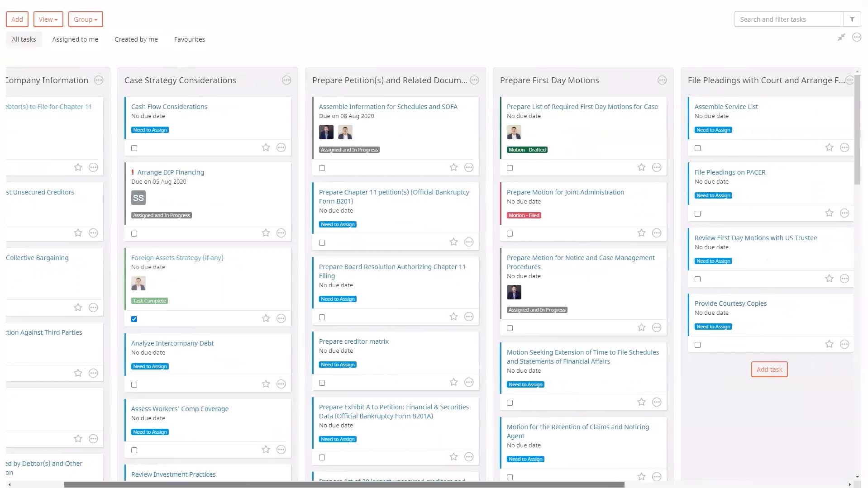
Task: Select the Favourites tab
Action: (x=189, y=39)
